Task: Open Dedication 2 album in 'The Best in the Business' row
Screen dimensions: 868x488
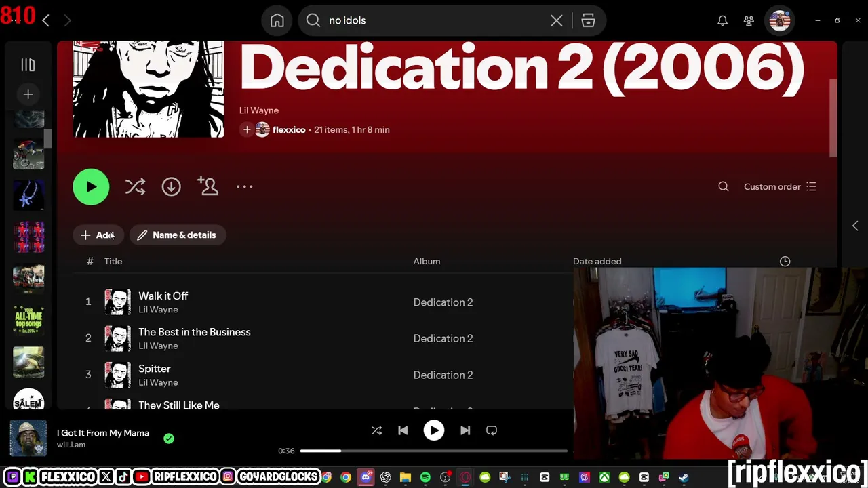Action: [443, 338]
